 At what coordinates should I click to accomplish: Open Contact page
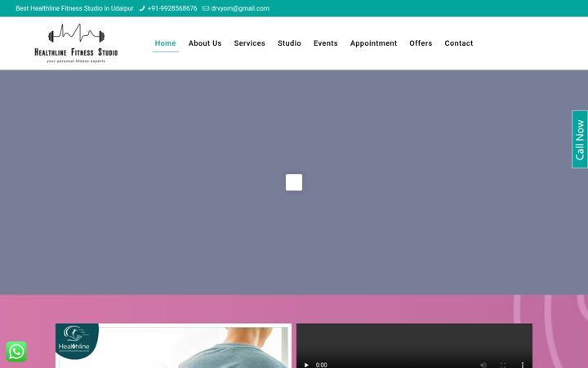point(459,43)
